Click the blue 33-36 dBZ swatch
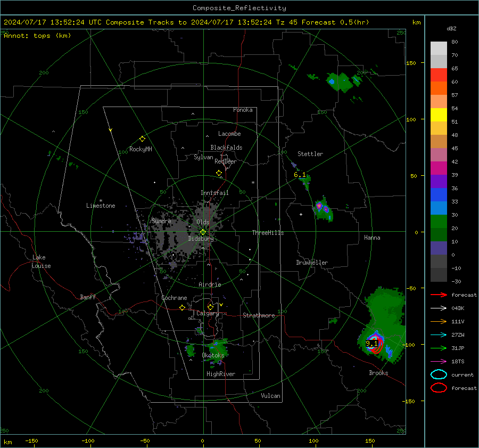This screenshot has height=448, width=479. click(439, 195)
